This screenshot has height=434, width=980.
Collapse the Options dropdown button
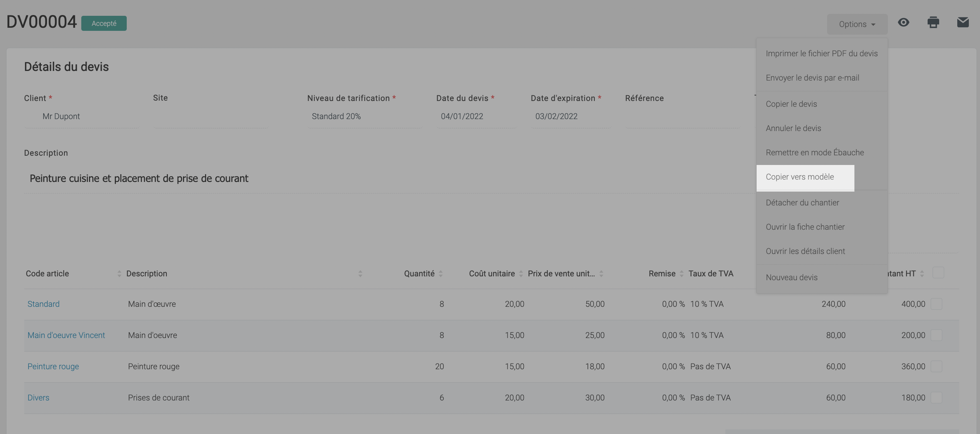point(857,24)
